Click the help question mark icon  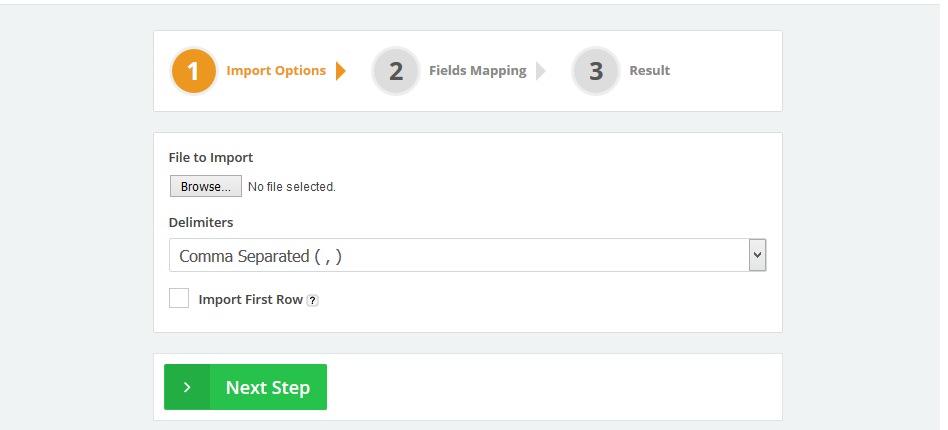pos(312,300)
